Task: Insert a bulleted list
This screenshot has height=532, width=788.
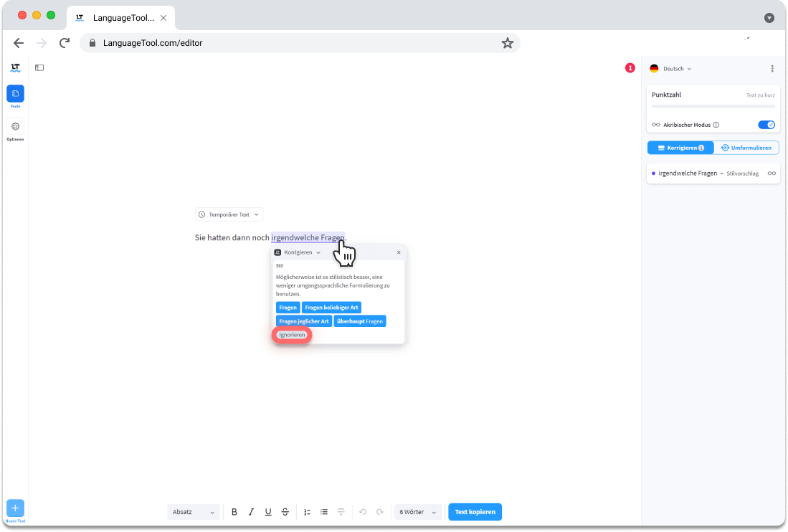Action: 324,512
